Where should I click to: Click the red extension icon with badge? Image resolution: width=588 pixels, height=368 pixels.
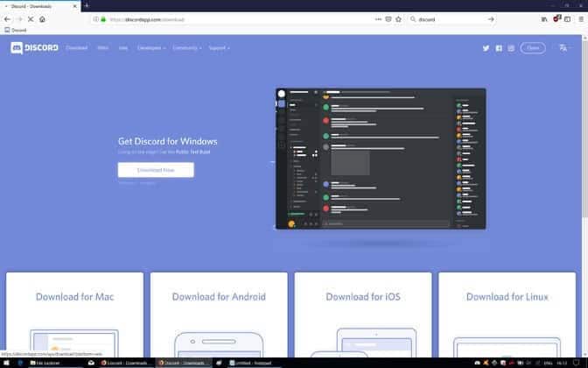tap(556, 18)
